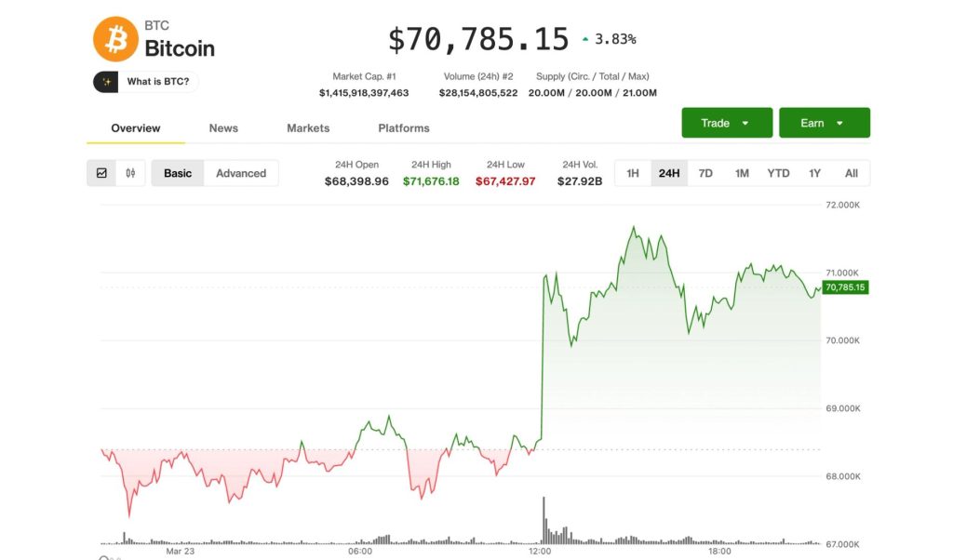Select the 1Y timeframe option
The height and width of the screenshot is (560, 953).
tap(815, 173)
